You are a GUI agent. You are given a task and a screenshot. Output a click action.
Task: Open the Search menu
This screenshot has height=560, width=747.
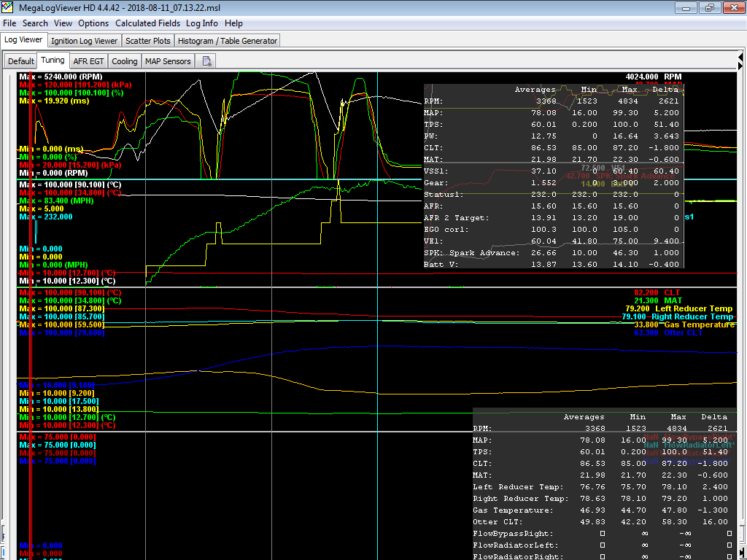[x=35, y=23]
